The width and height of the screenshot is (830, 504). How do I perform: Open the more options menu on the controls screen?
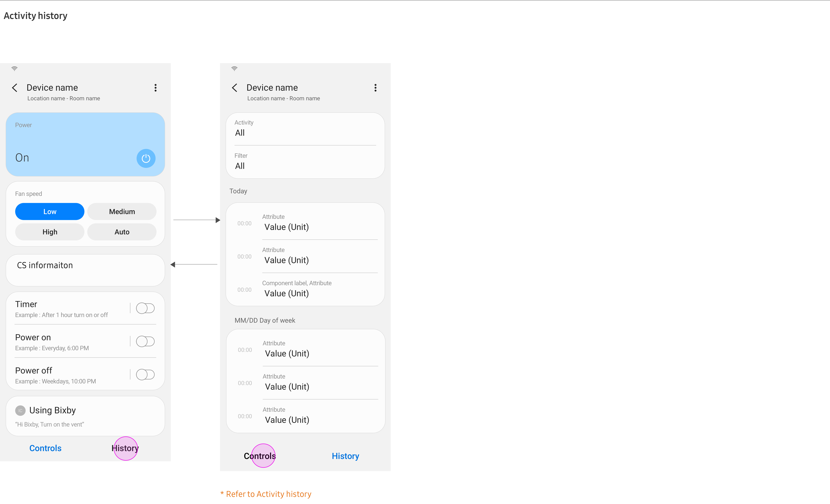(155, 88)
